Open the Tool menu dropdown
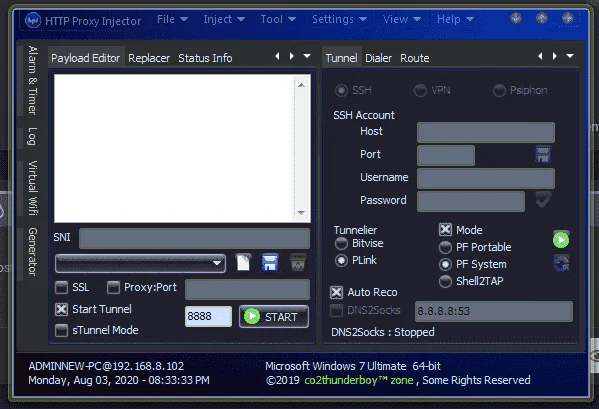Image resolution: width=599 pixels, height=409 pixels. (x=278, y=19)
